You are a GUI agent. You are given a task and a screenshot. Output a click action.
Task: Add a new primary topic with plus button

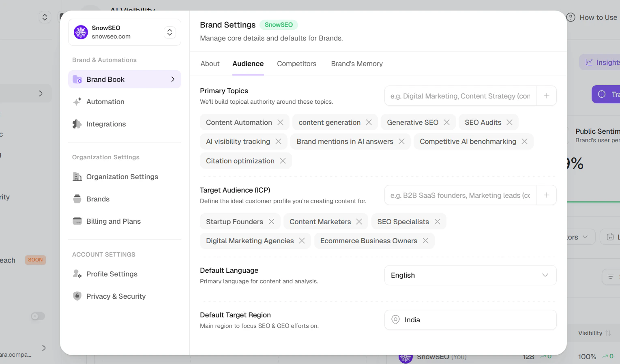click(x=546, y=96)
